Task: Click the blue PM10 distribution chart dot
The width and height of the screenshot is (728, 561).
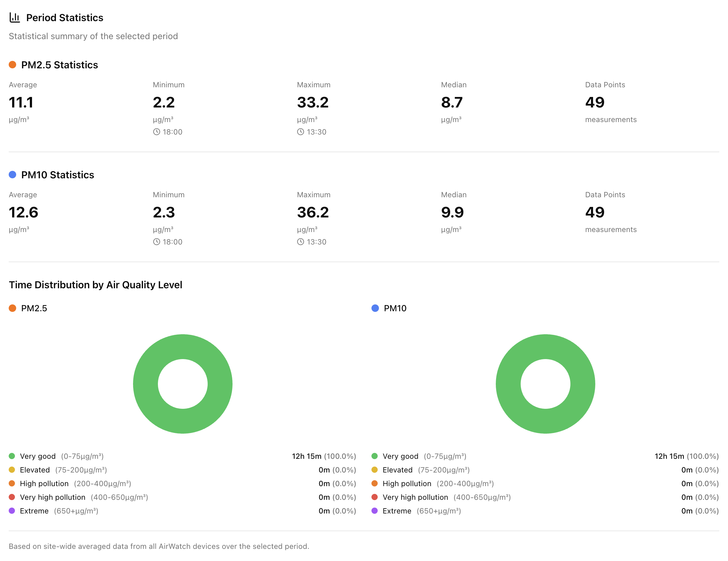Action: click(x=375, y=308)
